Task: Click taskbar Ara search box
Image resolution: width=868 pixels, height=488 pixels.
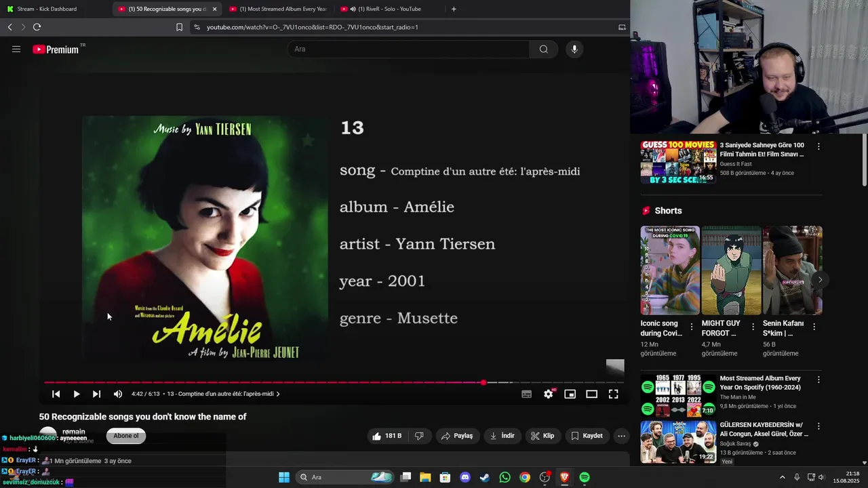Action: (346, 477)
